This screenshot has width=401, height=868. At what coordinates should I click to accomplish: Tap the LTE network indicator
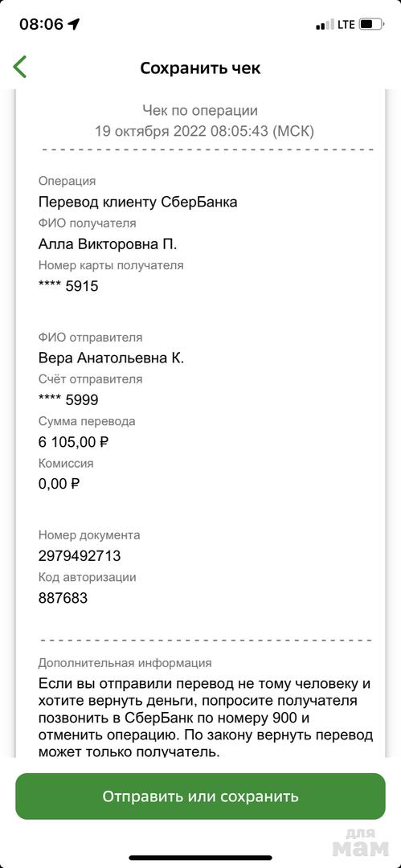click(346, 24)
